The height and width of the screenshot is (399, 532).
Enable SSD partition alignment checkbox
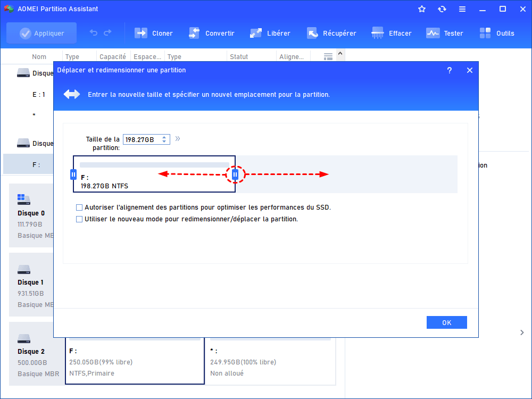tap(79, 207)
